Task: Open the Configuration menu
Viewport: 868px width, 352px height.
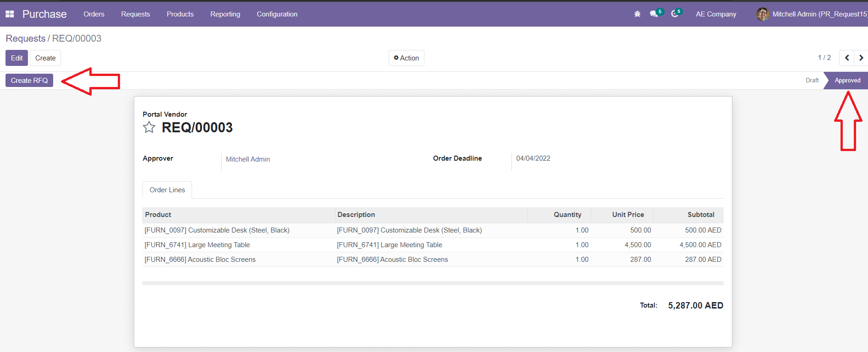Action: click(277, 14)
